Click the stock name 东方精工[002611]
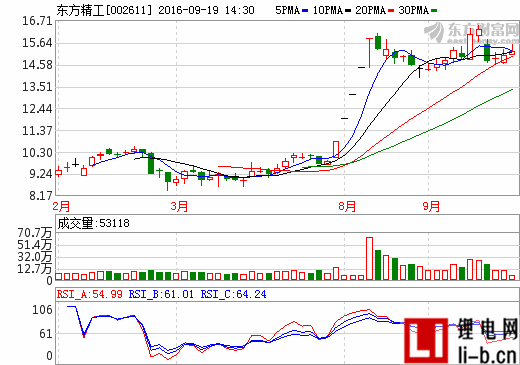 [104, 10]
